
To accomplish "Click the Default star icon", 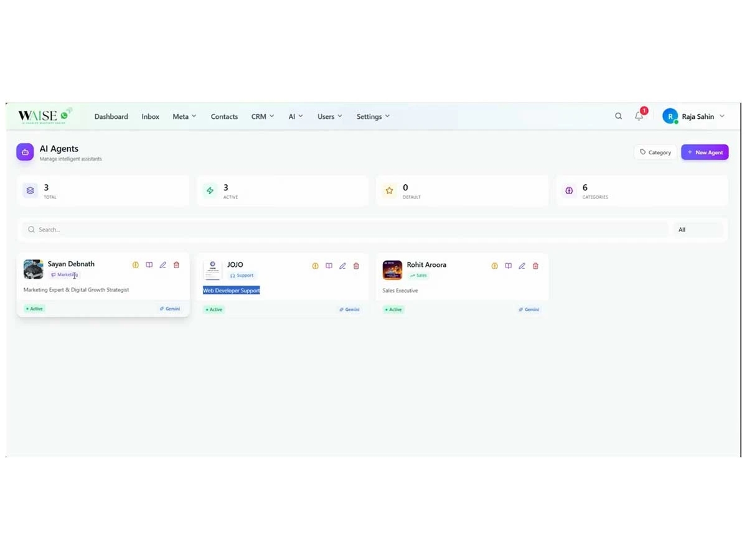I will (389, 190).
